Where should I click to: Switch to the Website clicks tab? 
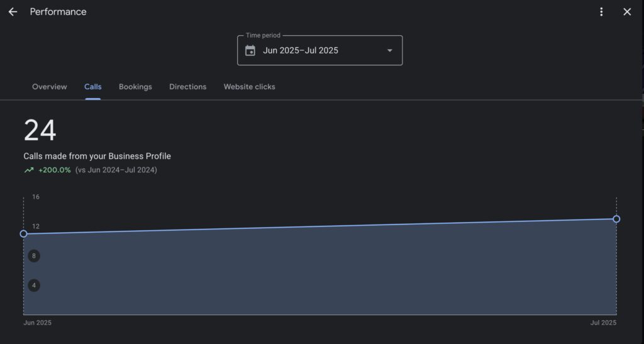click(x=249, y=87)
